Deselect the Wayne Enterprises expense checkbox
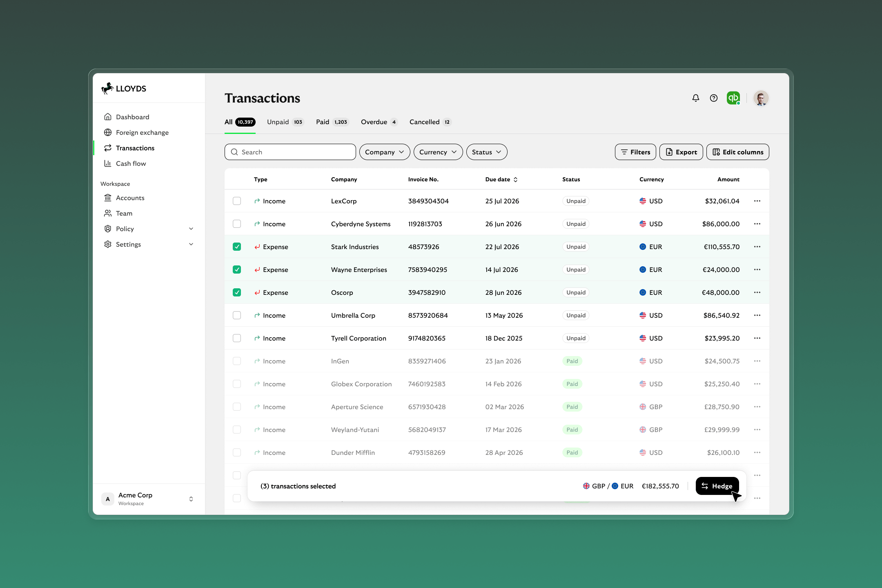Viewport: 882px width, 588px height. pos(237,269)
